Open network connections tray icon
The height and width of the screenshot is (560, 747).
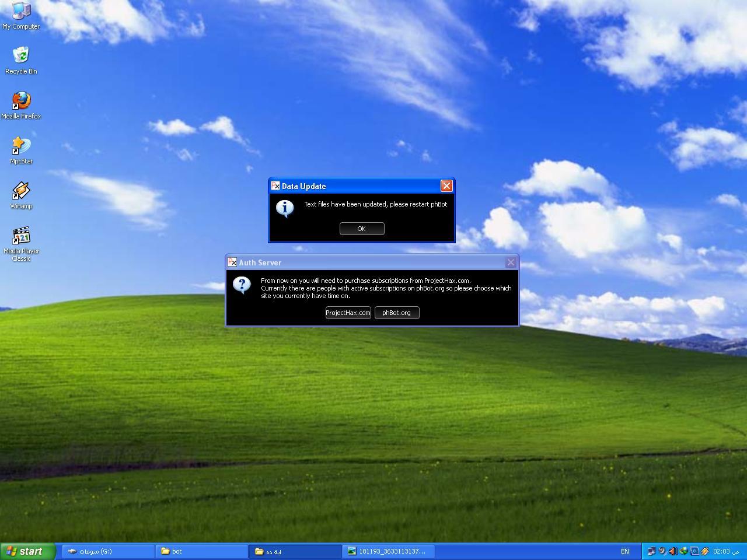[x=651, y=551]
